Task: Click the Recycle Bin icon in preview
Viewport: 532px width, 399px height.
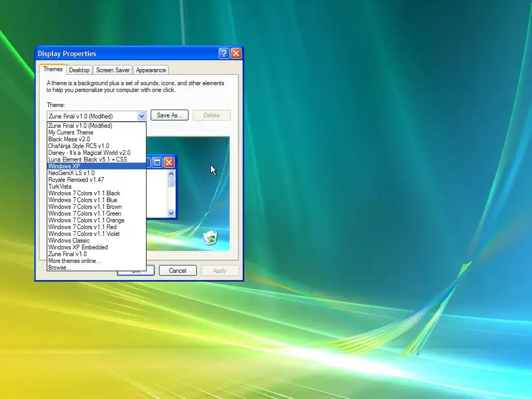Action: pyautogui.click(x=211, y=237)
